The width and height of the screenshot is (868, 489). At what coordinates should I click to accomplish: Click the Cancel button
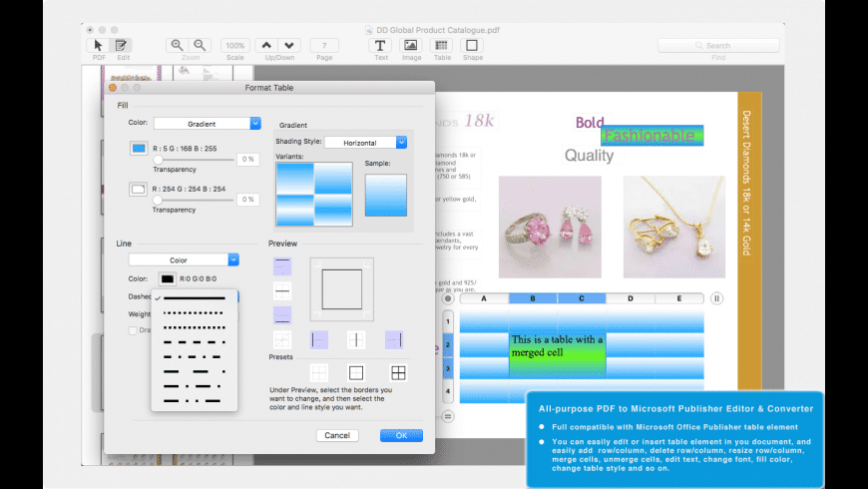click(x=337, y=435)
